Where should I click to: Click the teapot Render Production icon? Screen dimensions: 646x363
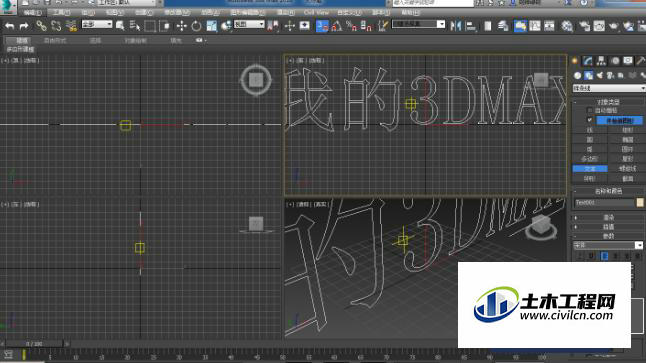[x=613, y=26]
